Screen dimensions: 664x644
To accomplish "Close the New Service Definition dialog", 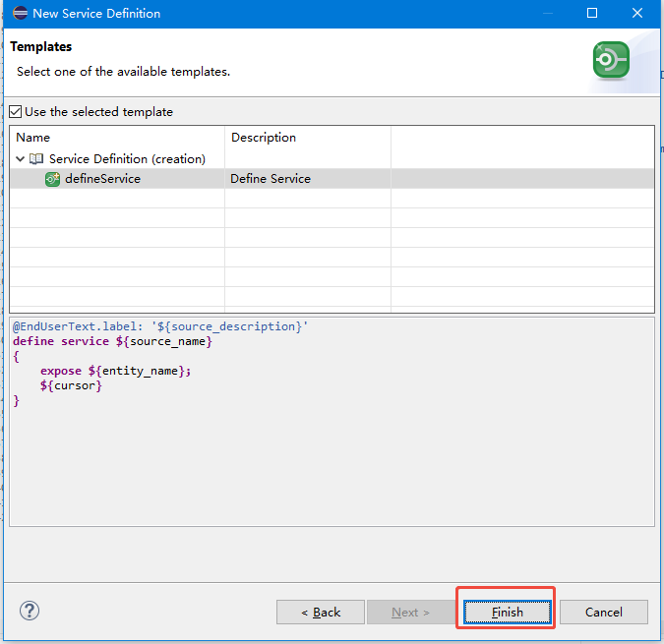I will pos(637,13).
